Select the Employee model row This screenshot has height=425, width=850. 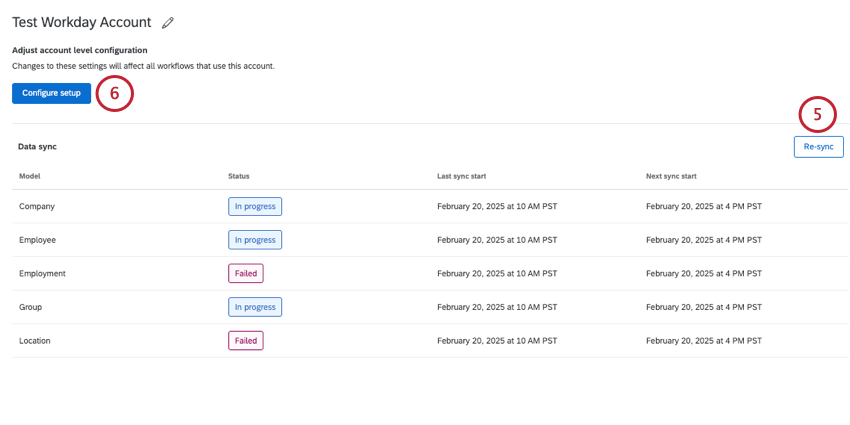(37, 240)
